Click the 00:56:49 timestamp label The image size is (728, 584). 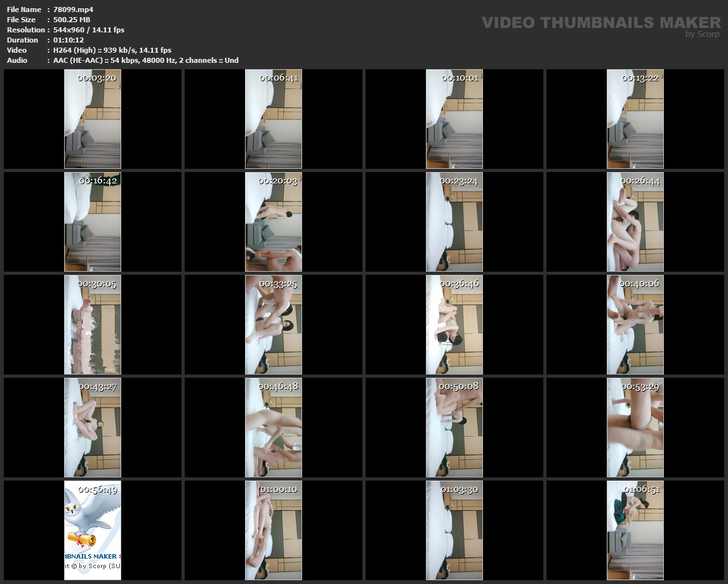pos(98,489)
